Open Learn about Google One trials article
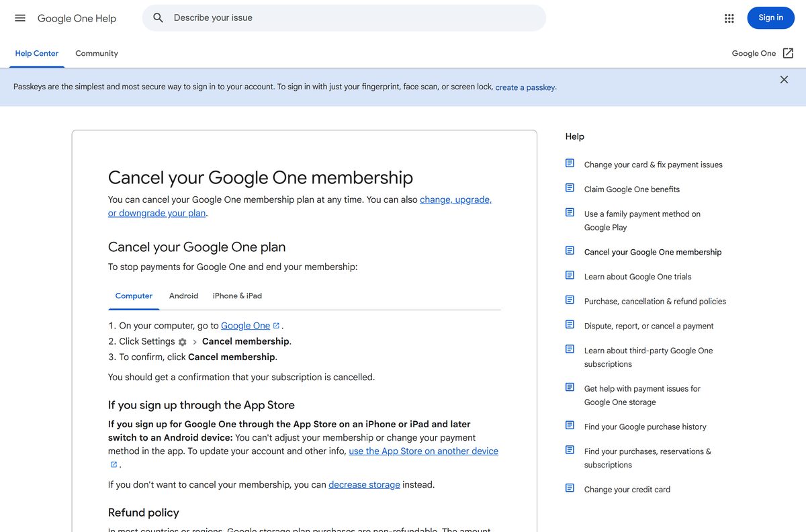The width and height of the screenshot is (806, 532). coord(637,277)
